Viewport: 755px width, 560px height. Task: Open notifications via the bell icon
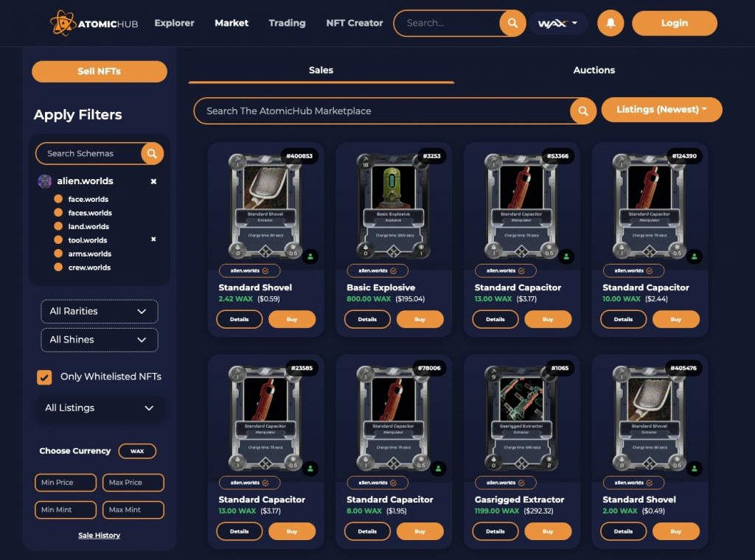click(x=610, y=23)
